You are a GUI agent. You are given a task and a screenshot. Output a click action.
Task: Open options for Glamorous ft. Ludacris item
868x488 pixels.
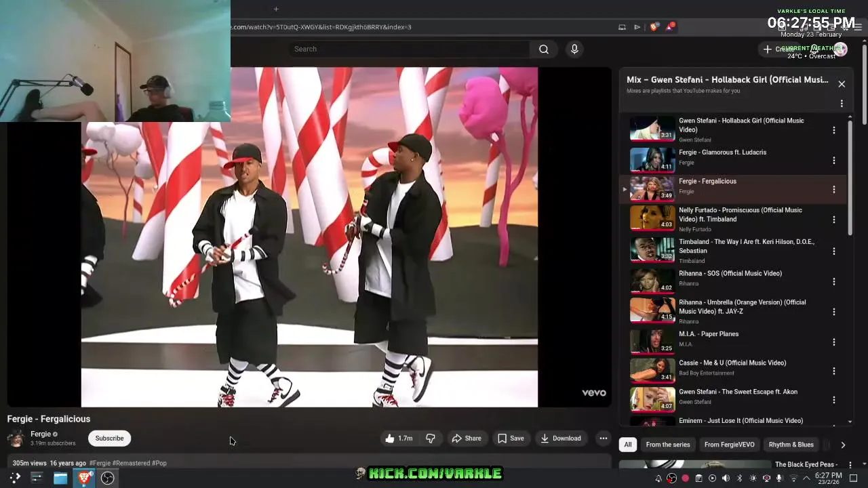pos(834,161)
